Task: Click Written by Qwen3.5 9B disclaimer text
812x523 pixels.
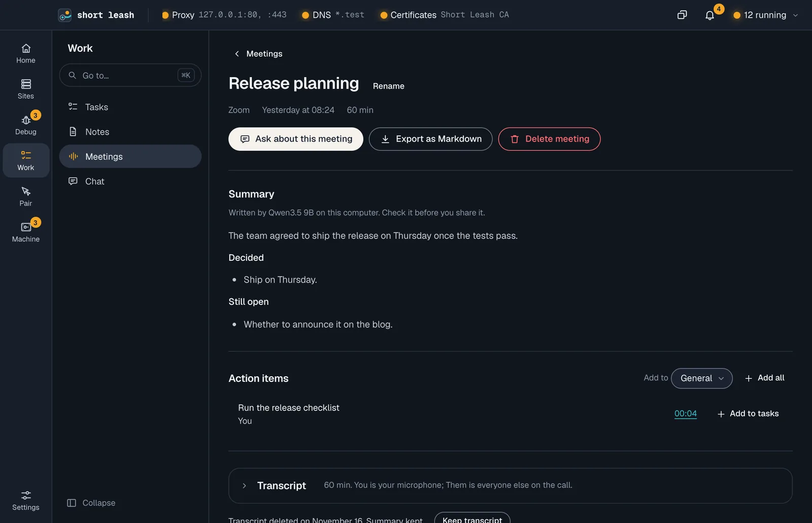Action: [356, 213]
